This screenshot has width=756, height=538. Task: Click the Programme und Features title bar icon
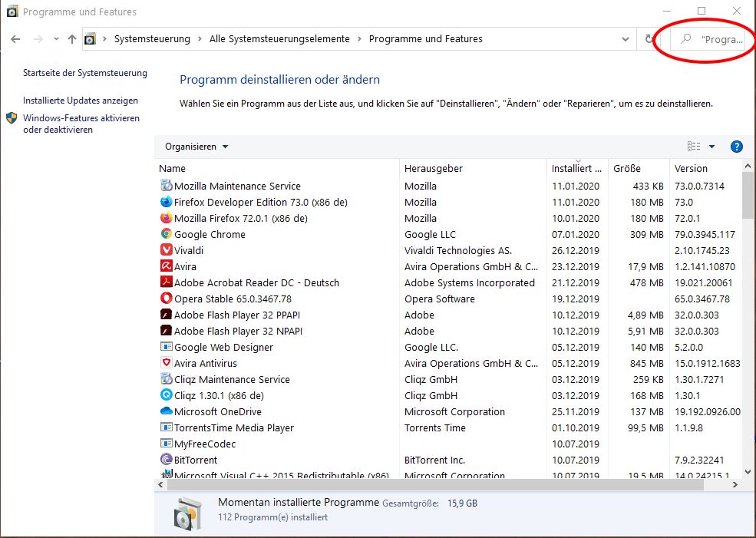click(x=12, y=12)
